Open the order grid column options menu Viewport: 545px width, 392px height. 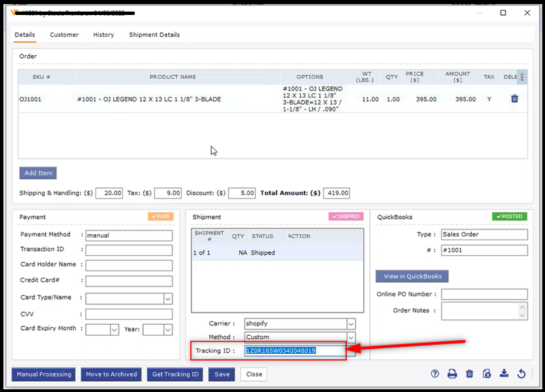(x=522, y=76)
